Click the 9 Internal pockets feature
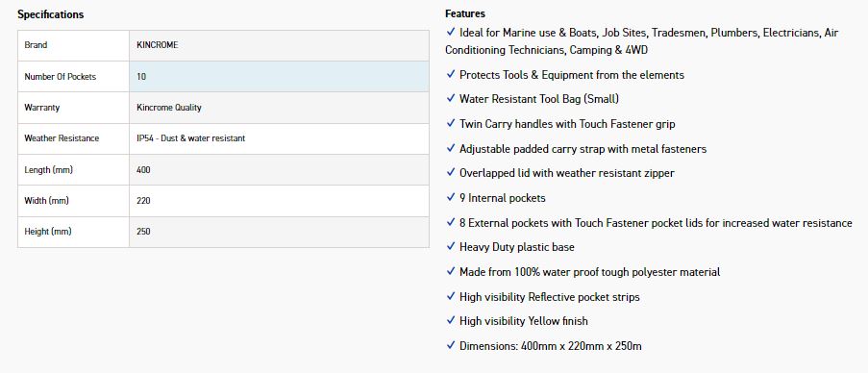Image resolution: width=868 pixels, height=373 pixels. pyautogui.click(x=503, y=198)
